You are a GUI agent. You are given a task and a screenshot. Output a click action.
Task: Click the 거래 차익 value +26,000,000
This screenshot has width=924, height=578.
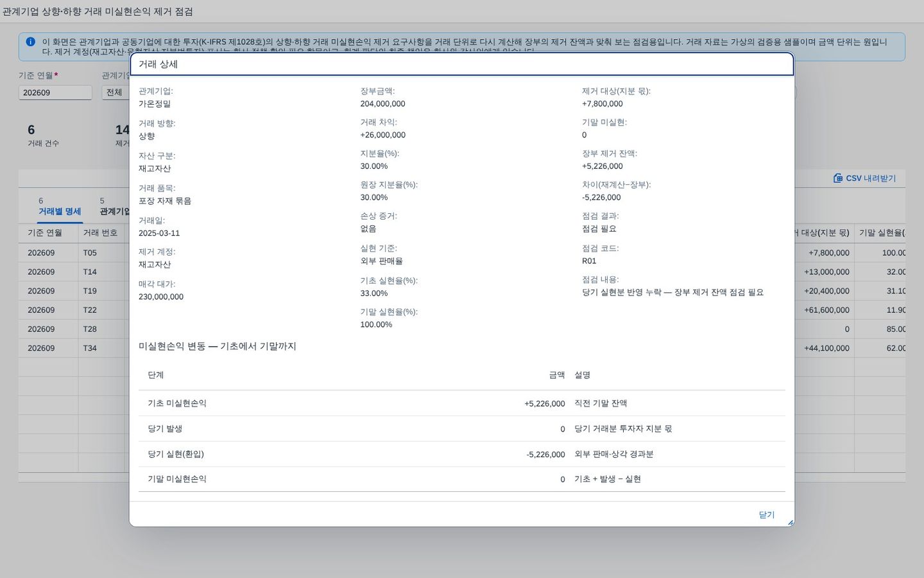(x=382, y=135)
